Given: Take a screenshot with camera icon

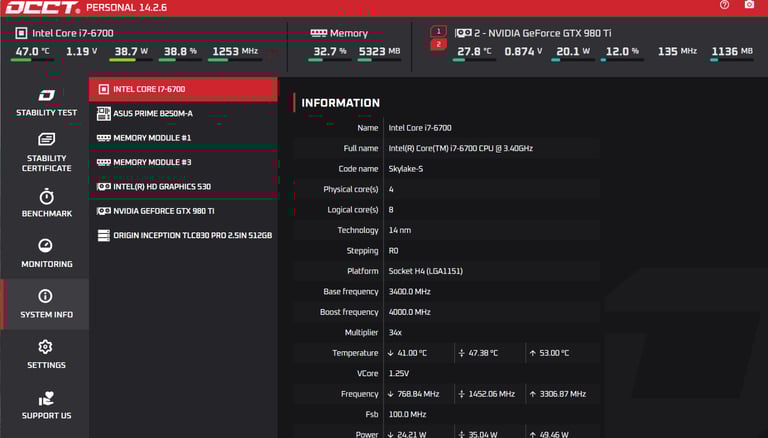Looking at the screenshot, I should (x=749, y=5).
